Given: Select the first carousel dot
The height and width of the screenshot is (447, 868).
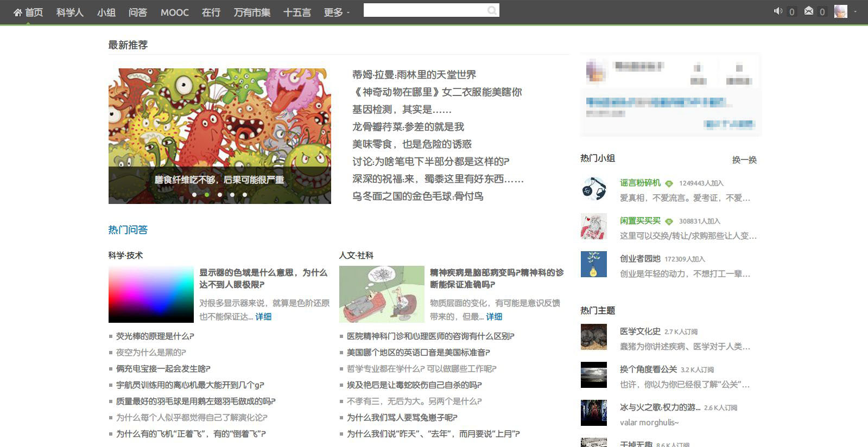Looking at the screenshot, I should [194, 194].
